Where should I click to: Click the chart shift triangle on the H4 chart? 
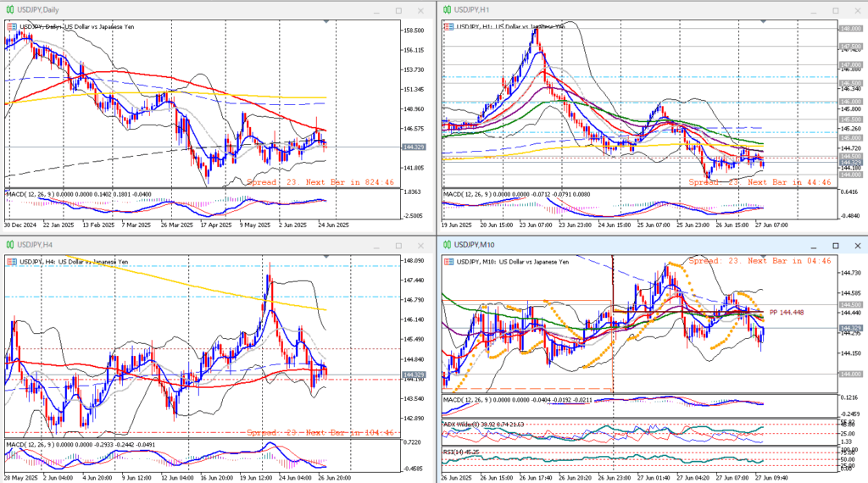(x=326, y=257)
